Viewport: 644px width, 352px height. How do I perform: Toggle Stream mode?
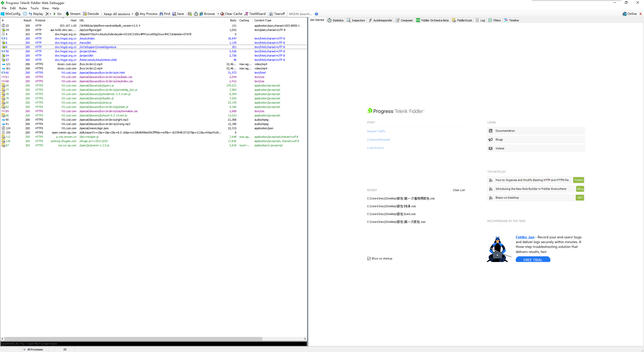tap(73, 14)
